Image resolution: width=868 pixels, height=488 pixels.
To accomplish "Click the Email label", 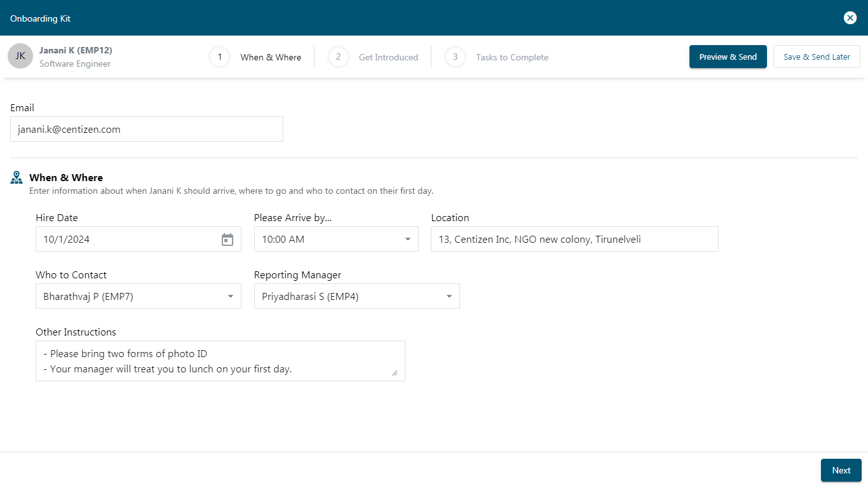I will pyautogui.click(x=22, y=108).
